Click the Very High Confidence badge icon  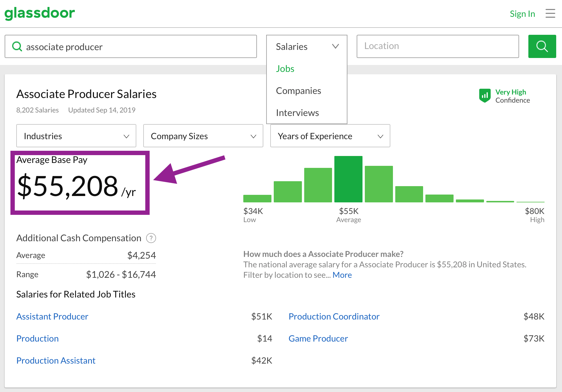[x=485, y=96]
